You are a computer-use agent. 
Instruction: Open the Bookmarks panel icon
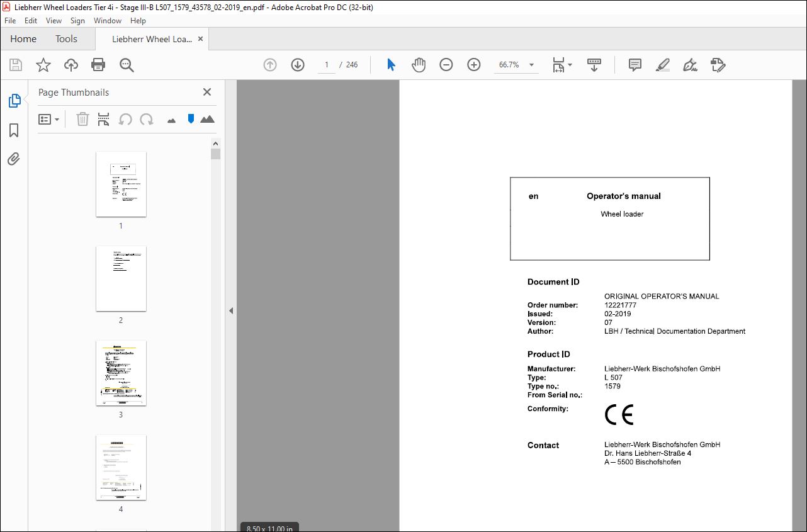click(x=14, y=130)
